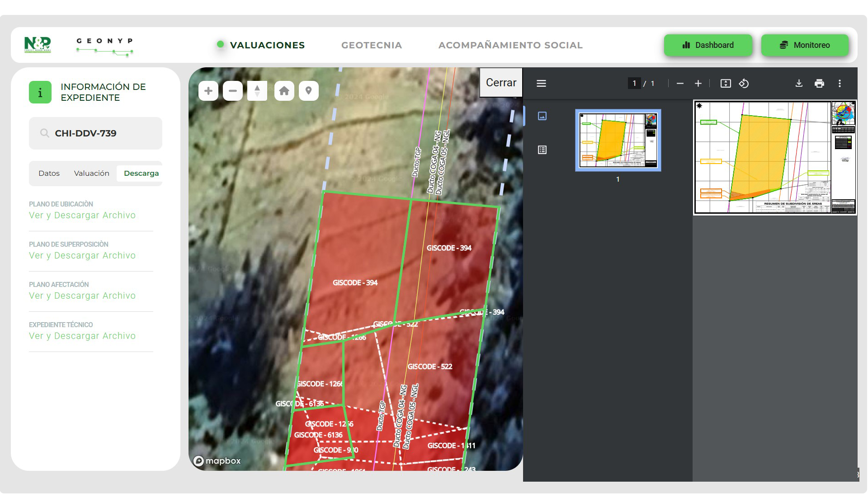Open Plano de Ubicación download link
Screen dimensions: 868x502
(82, 216)
